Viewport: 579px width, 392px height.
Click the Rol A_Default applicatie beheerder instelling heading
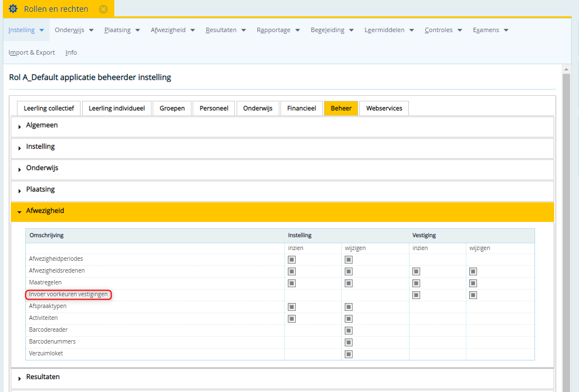click(x=90, y=77)
